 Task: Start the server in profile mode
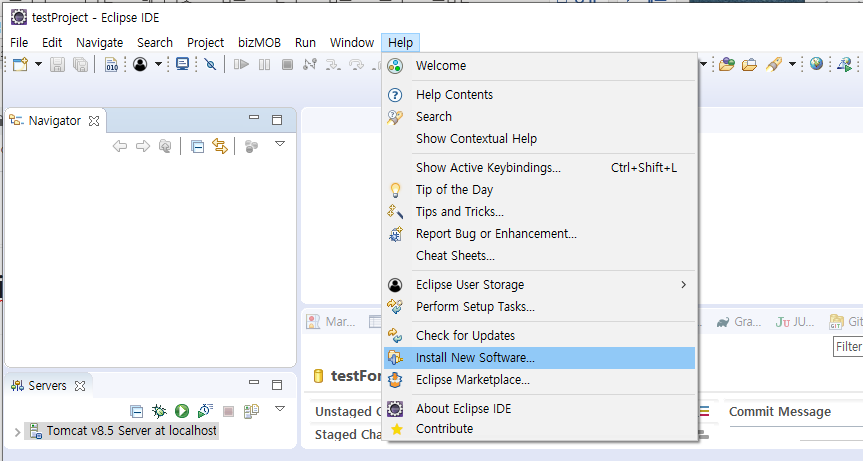coord(205,410)
